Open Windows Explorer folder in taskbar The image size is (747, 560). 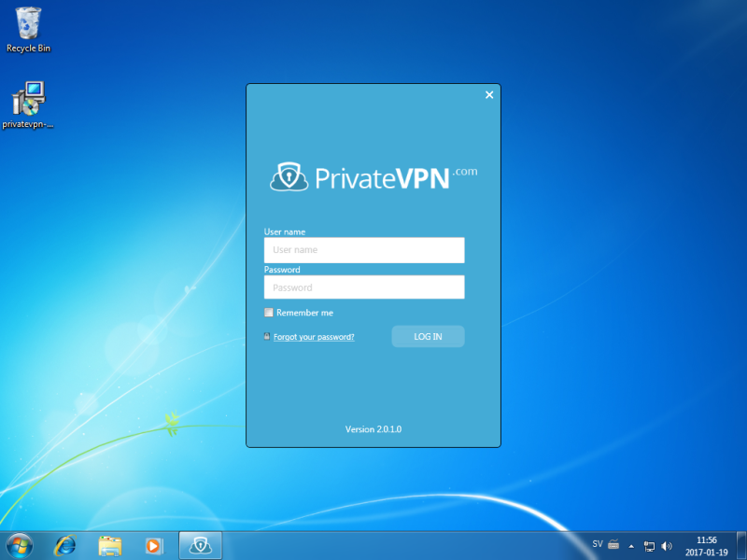tap(110, 545)
